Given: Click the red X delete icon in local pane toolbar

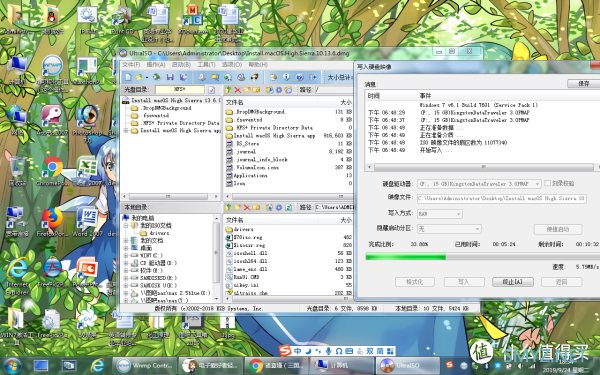Looking at the screenshot, I should tap(247, 207).
